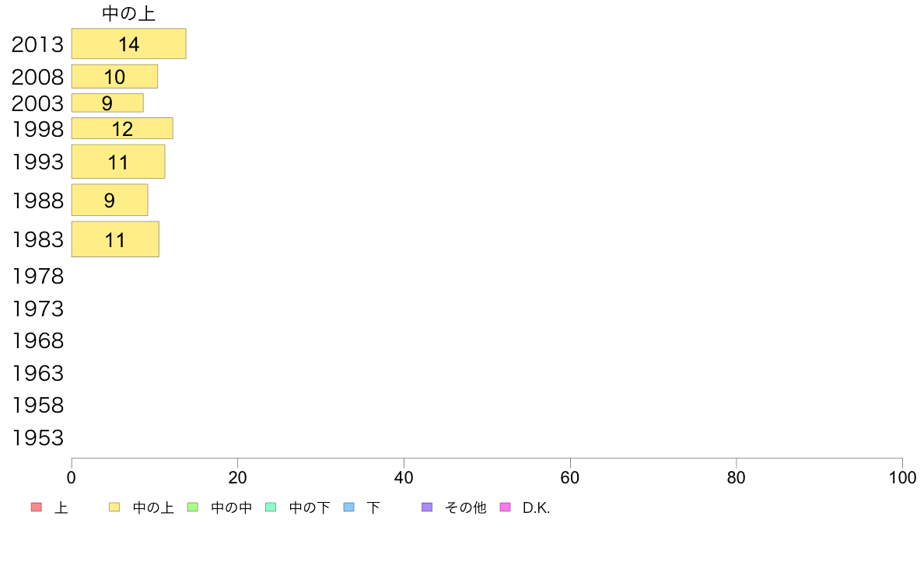The width and height of the screenshot is (924, 572).
Task: Click the 中の上 column header
Action: (128, 13)
